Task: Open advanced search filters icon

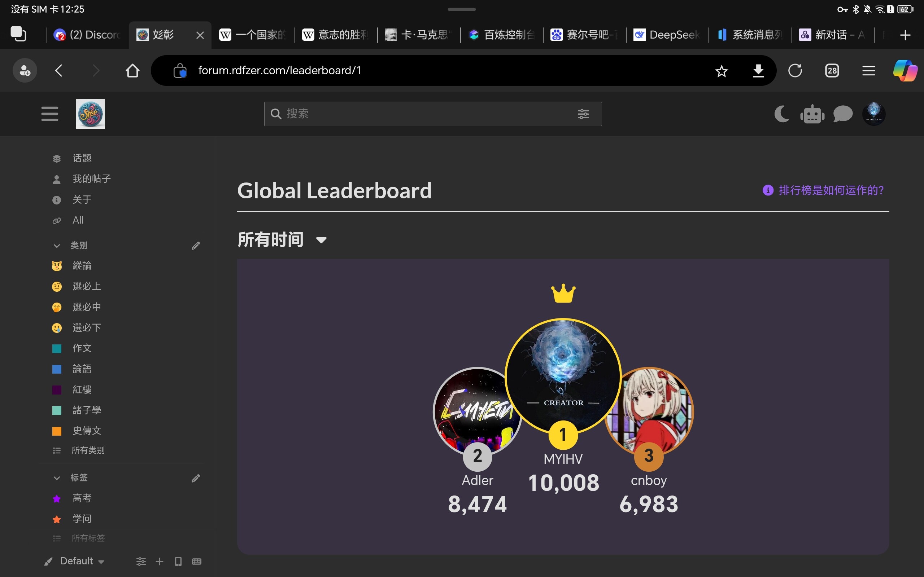Action: click(x=583, y=114)
